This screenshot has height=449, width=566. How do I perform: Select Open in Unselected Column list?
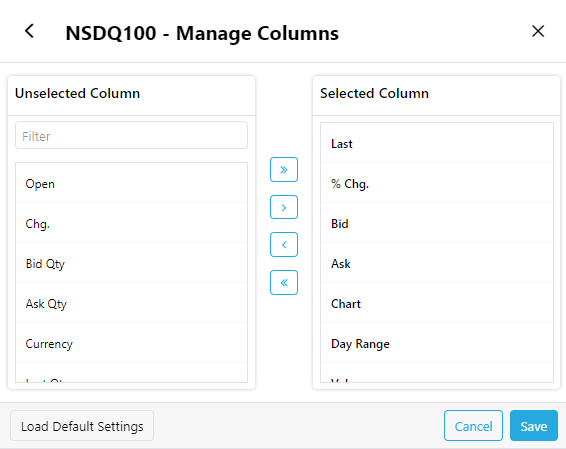(131, 183)
